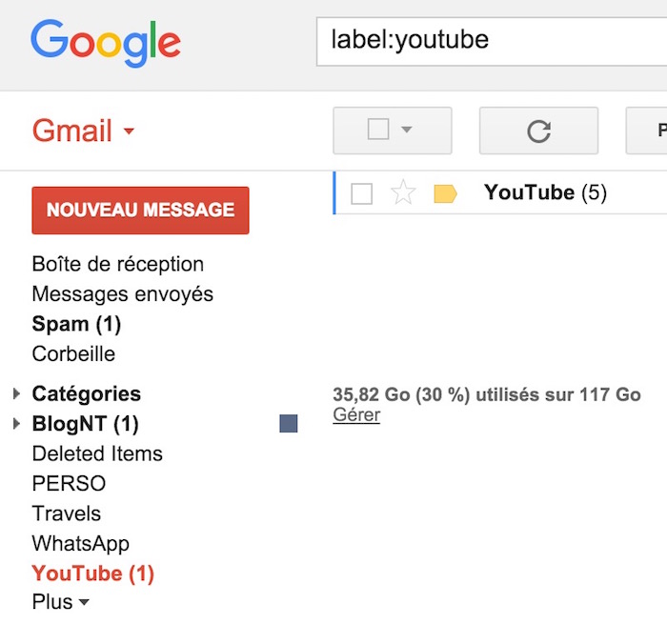Click the Google logo
This screenshot has height=644, width=667.
click(x=105, y=42)
